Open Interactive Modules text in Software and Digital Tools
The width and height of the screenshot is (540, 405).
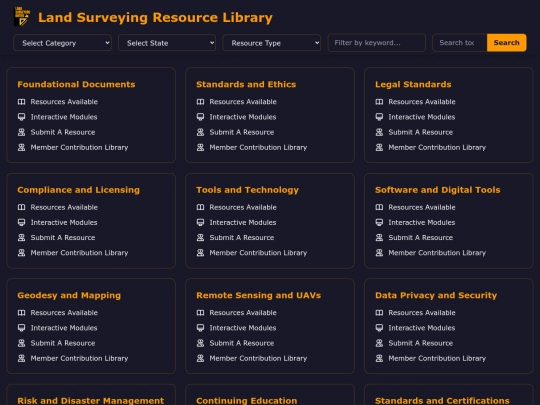pyautogui.click(x=422, y=222)
